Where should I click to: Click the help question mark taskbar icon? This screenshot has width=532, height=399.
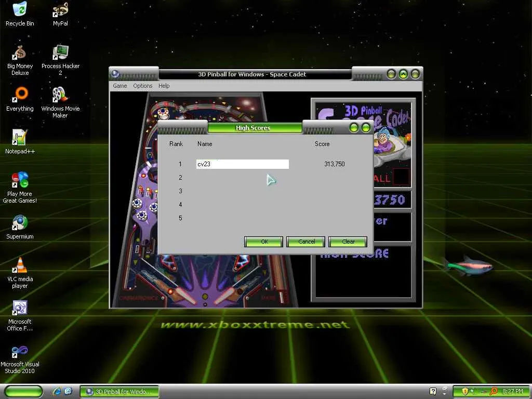(433, 391)
